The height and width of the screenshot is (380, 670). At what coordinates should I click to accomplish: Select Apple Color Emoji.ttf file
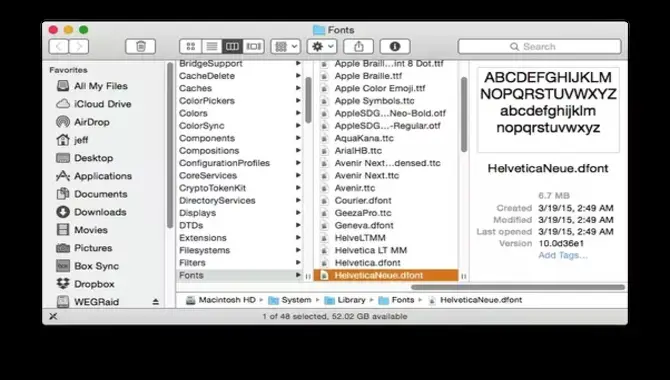(x=380, y=88)
